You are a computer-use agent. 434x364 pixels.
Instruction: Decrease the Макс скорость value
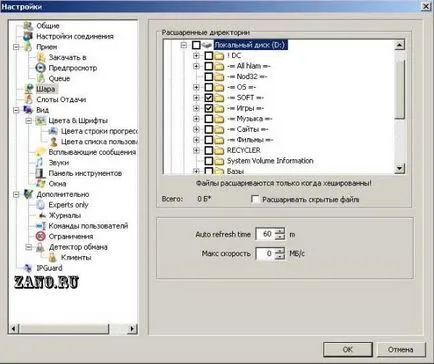pyautogui.click(x=280, y=256)
